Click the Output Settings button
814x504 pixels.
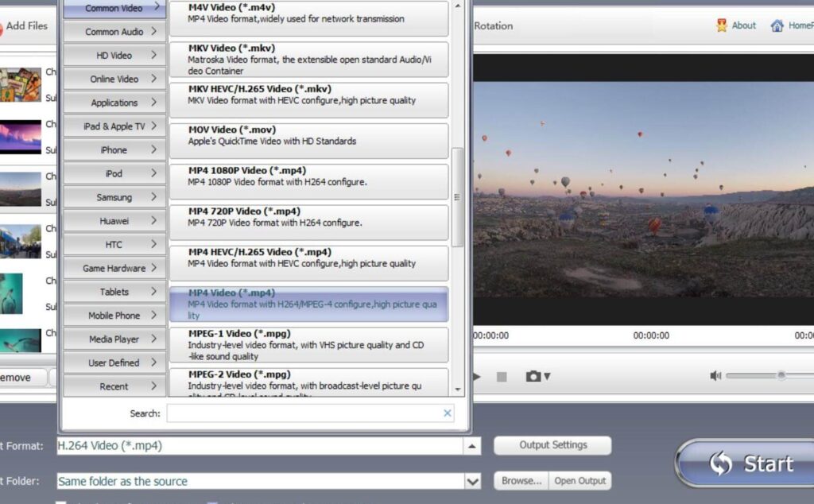[552, 445]
